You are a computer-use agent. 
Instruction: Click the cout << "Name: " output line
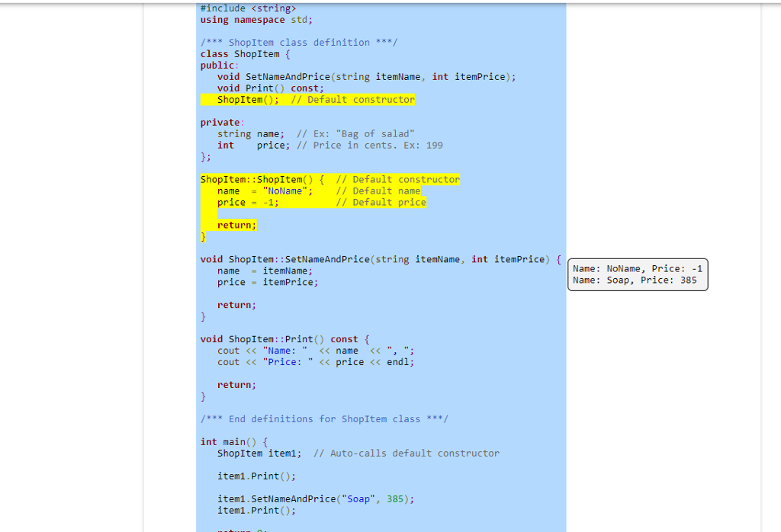point(313,350)
